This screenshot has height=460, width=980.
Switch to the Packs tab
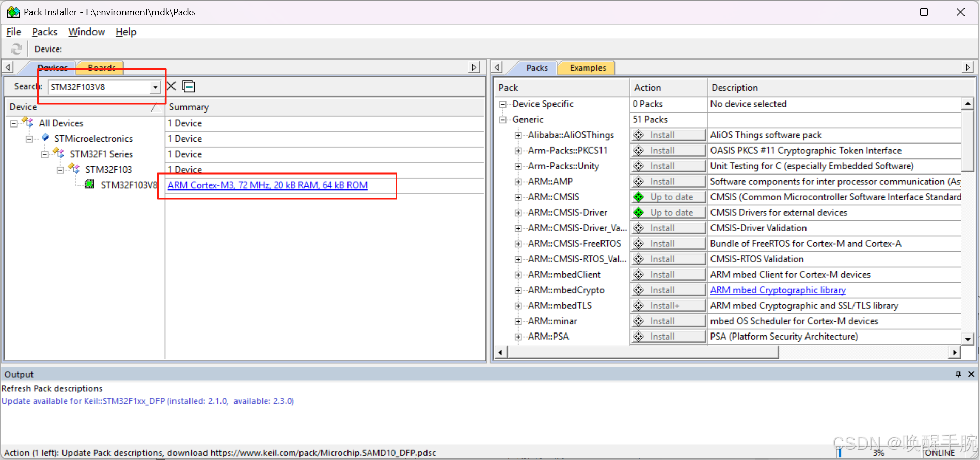pyautogui.click(x=537, y=68)
